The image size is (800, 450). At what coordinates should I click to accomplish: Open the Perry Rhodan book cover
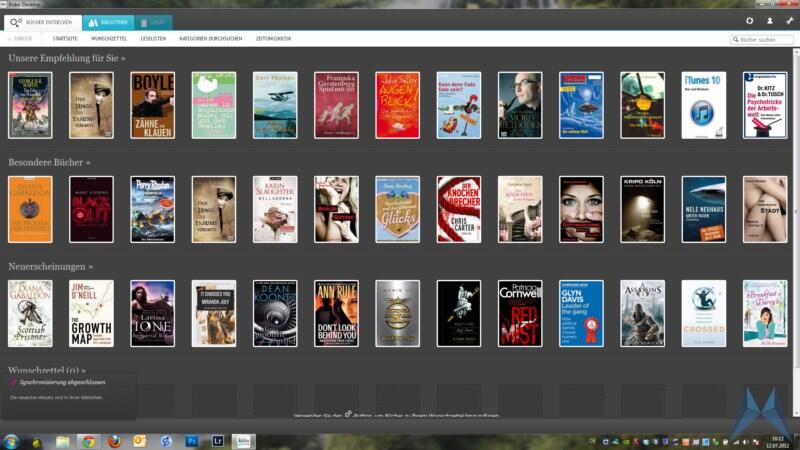coord(153,209)
